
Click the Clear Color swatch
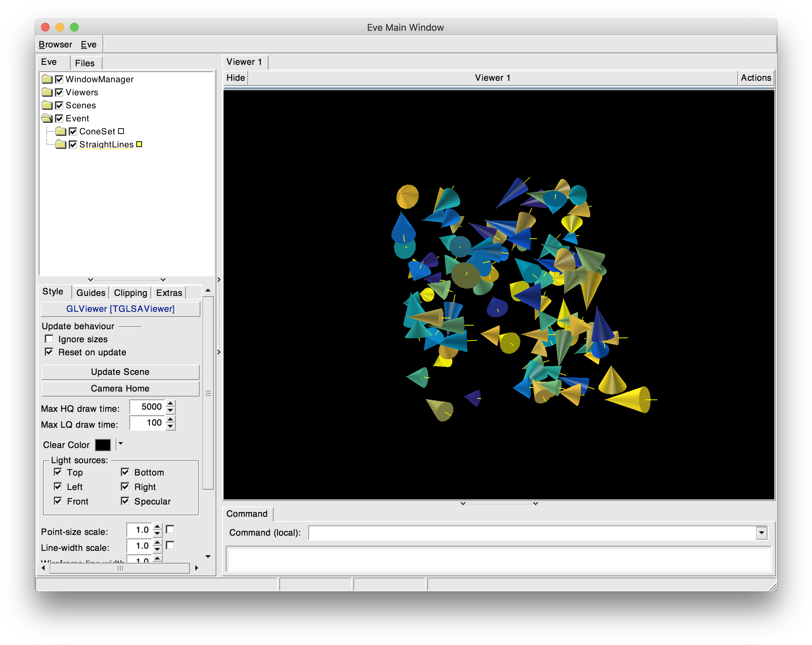click(x=103, y=445)
